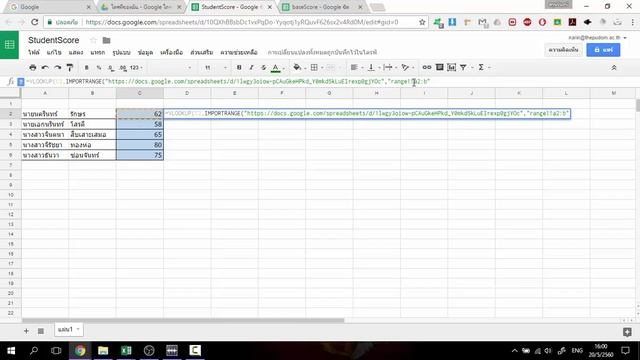Switch to the Google browser tab

(x=50, y=7)
